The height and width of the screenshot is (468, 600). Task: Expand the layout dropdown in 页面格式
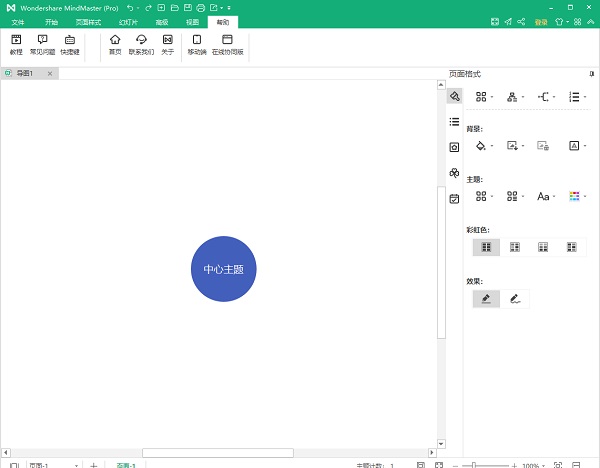[484, 97]
